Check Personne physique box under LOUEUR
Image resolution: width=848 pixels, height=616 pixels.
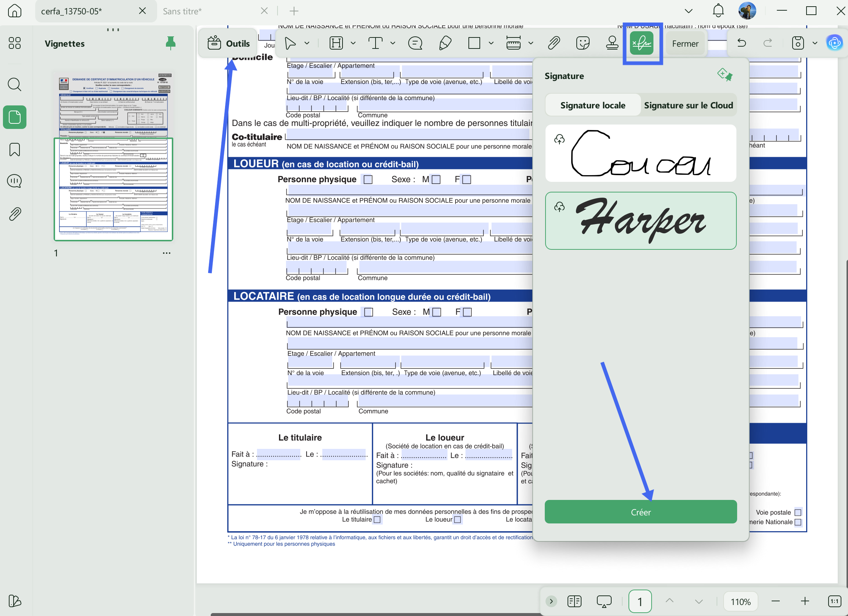coord(368,180)
